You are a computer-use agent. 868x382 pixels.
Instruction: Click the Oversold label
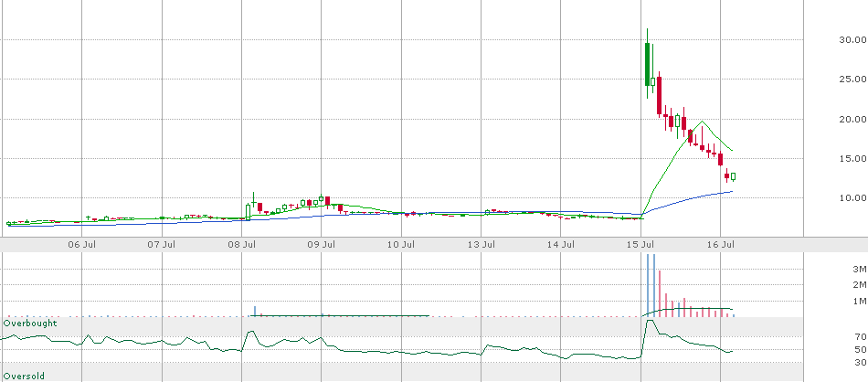click(x=24, y=377)
